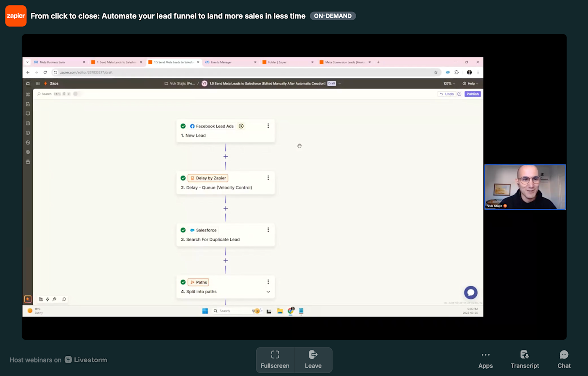Image resolution: width=588 pixels, height=376 pixels.
Task: Click the settings gear in left sidebar
Action: tap(28, 152)
